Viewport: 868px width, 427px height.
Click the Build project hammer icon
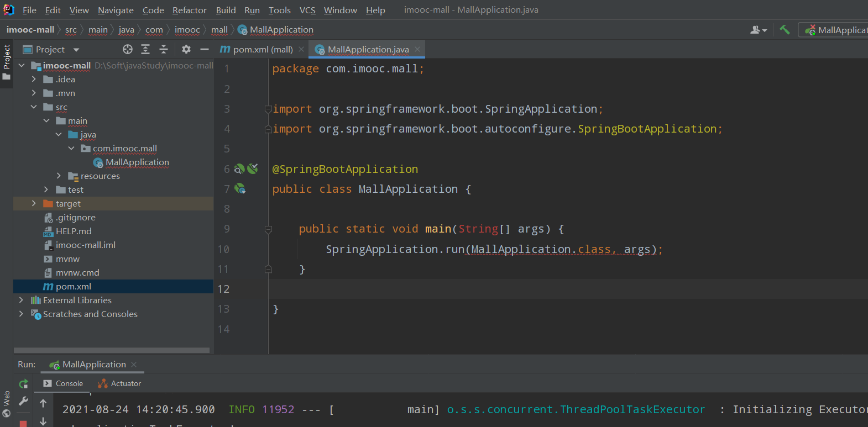click(x=785, y=30)
